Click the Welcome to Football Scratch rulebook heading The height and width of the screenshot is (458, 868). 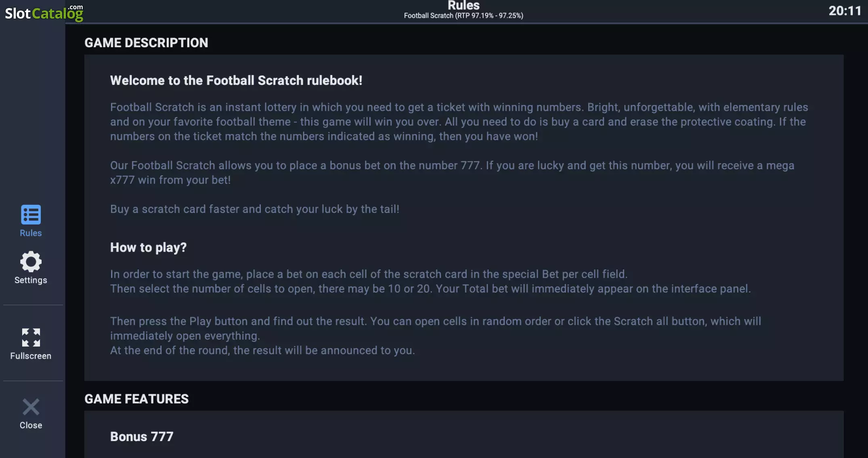click(x=236, y=80)
